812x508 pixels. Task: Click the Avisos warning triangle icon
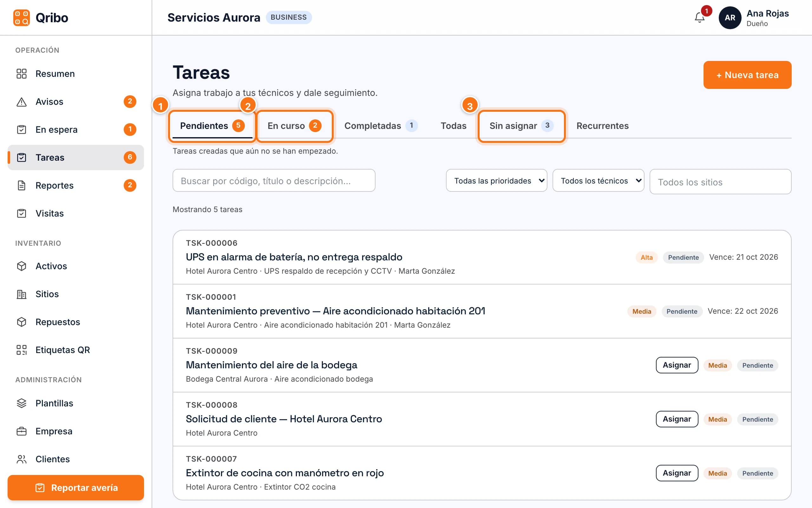(x=22, y=102)
